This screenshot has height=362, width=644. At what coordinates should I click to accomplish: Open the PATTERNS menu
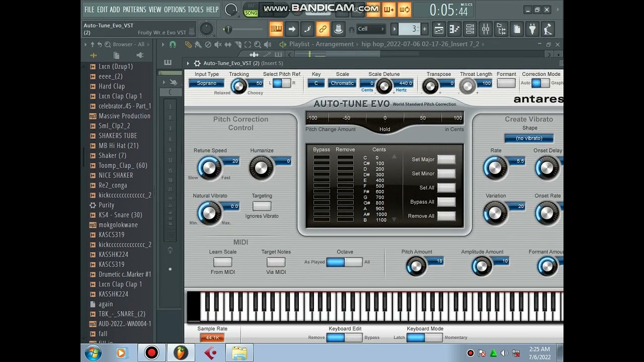(x=134, y=10)
